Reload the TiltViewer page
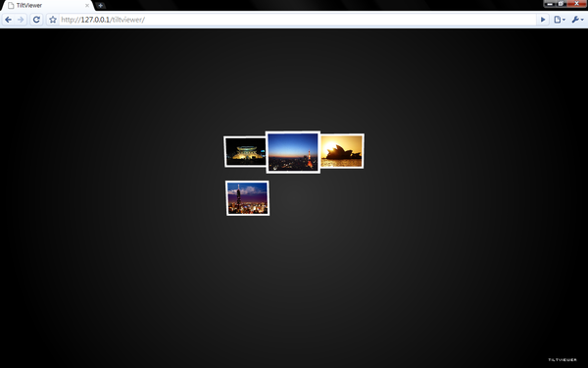The image size is (588, 368). (x=36, y=20)
